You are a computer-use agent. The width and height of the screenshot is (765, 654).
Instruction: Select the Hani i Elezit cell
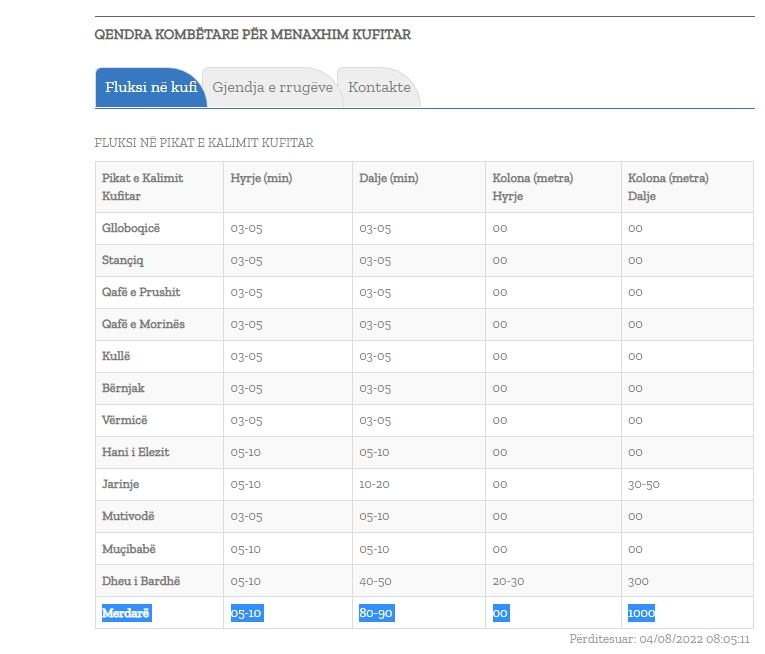(x=136, y=453)
